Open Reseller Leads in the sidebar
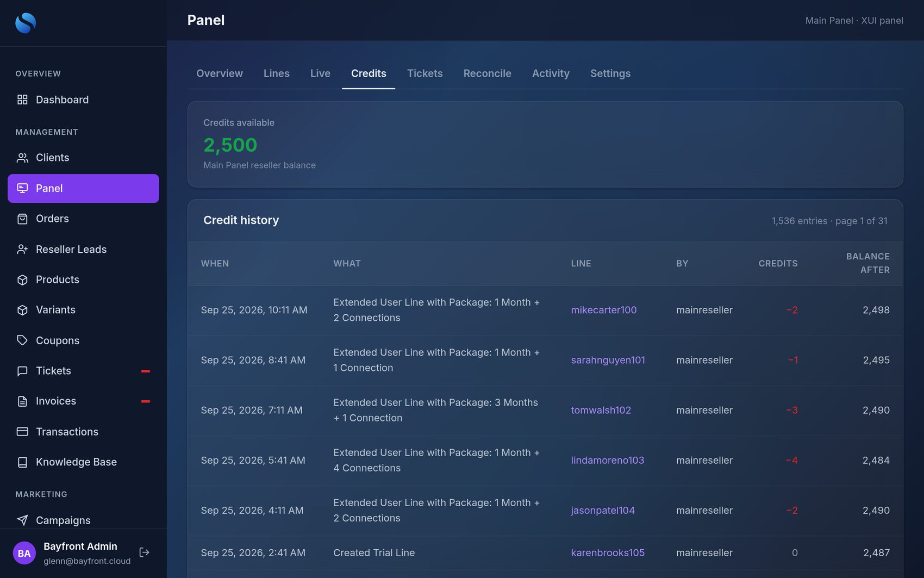The image size is (924, 578). pyautogui.click(x=83, y=249)
